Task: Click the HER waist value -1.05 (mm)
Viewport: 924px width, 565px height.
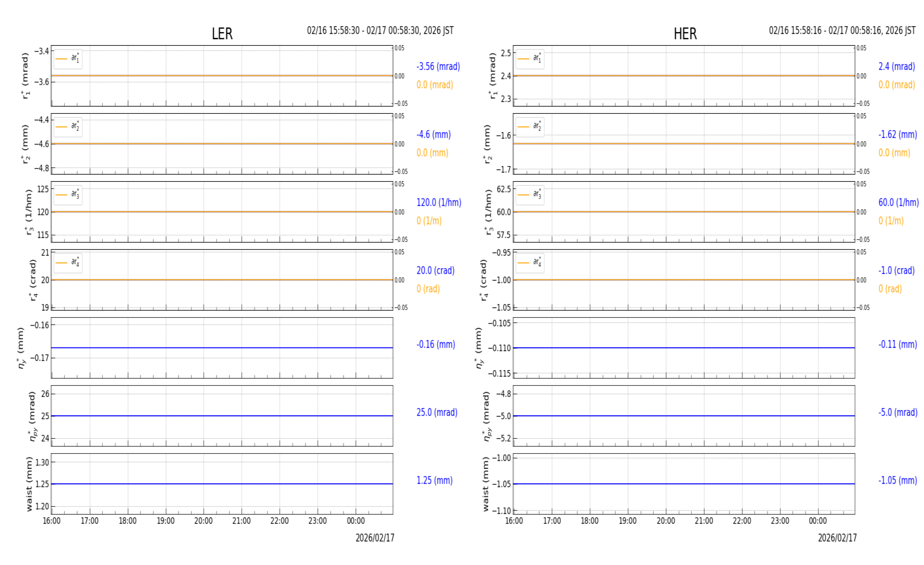Action: click(898, 481)
